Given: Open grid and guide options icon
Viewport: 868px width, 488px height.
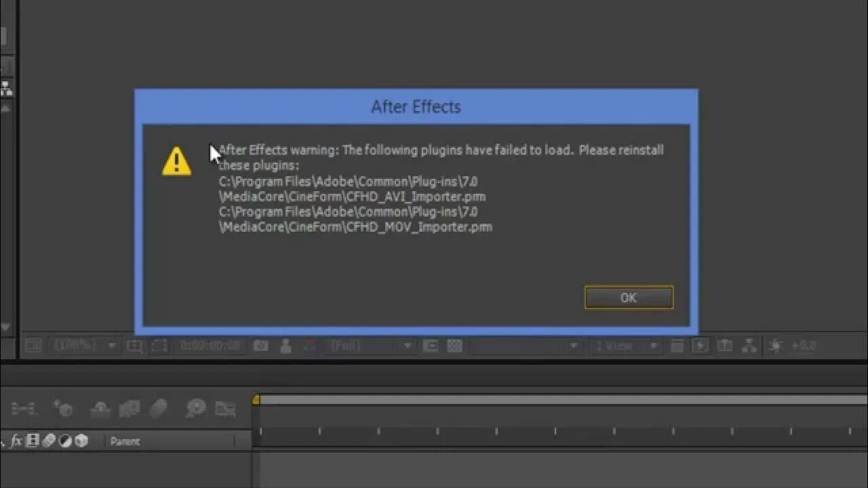Looking at the screenshot, I should pos(136,346).
